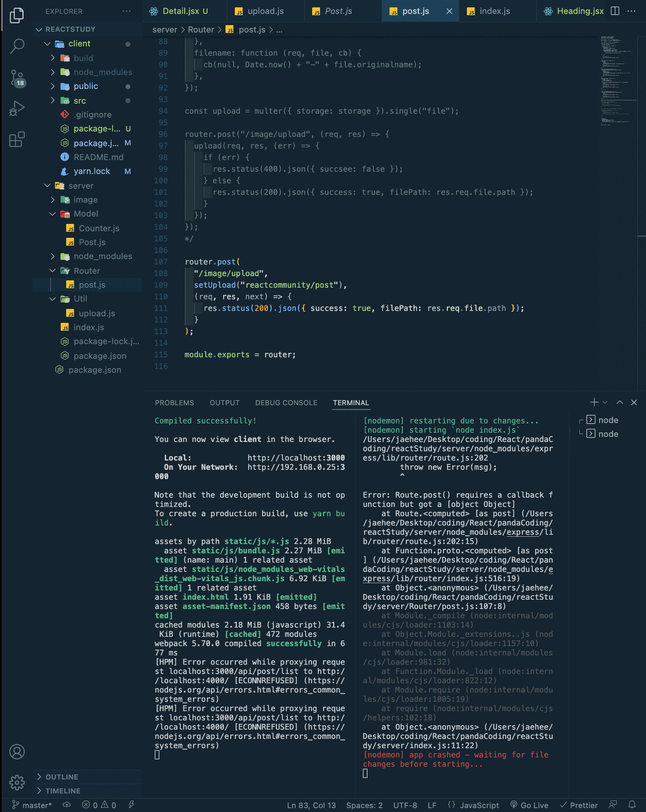Collapse the Util folder
The height and width of the screenshot is (812, 646).
(87, 299)
